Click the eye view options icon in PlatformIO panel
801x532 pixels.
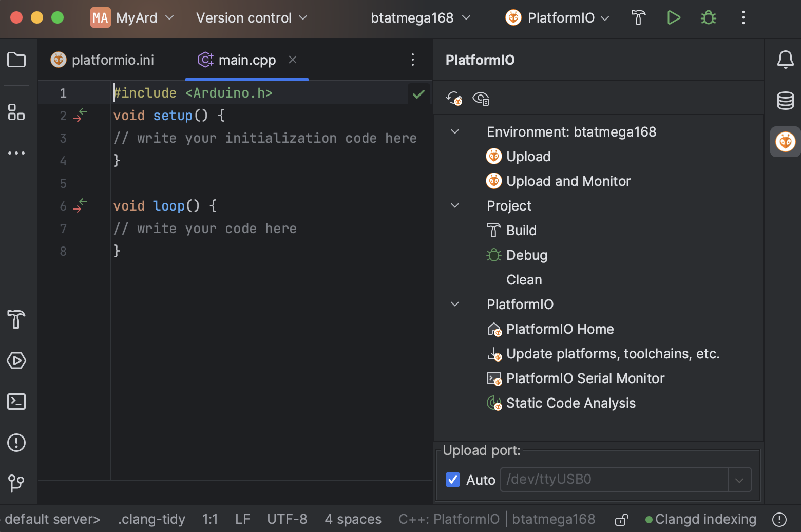[x=481, y=98]
